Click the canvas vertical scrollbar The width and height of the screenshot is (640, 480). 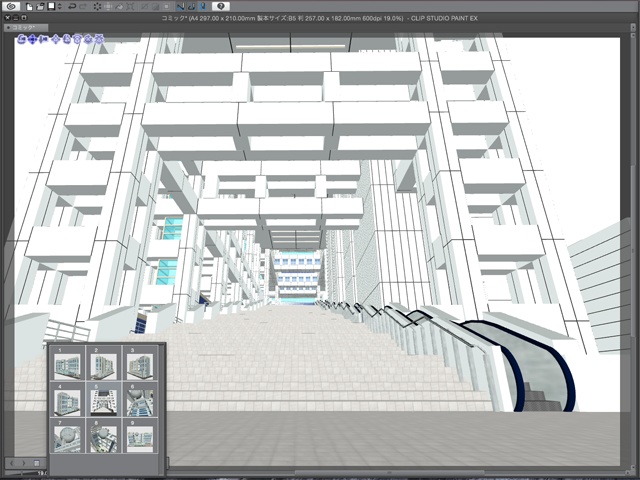tap(633, 253)
